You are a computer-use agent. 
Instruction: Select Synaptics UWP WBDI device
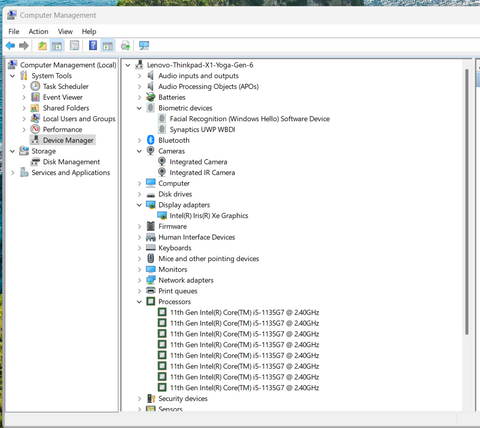coord(202,129)
